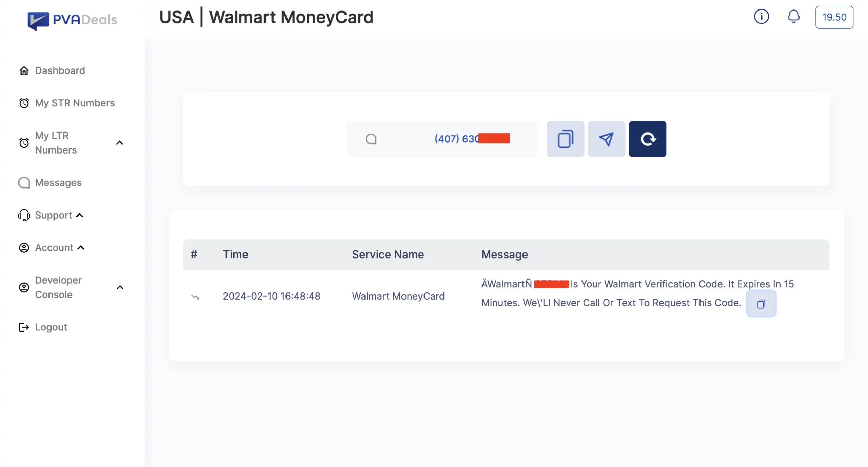
Task: Click the USA | Walmart MoneyCard page title
Action: pos(266,17)
